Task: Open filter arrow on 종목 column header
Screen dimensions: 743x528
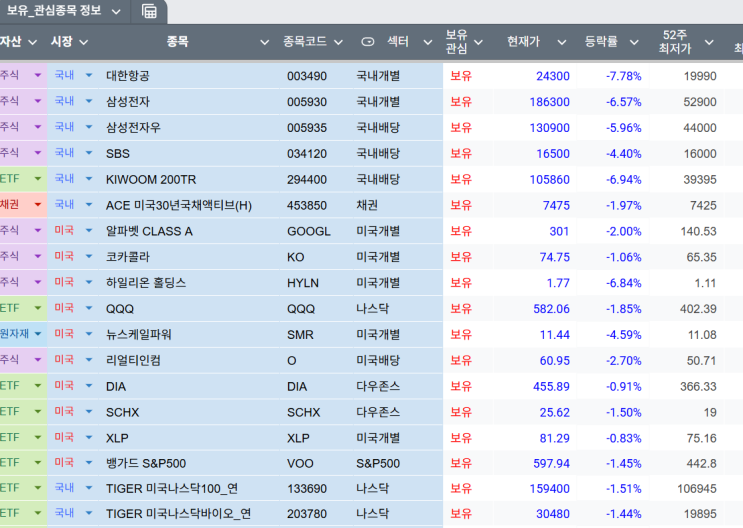Action: (x=264, y=42)
